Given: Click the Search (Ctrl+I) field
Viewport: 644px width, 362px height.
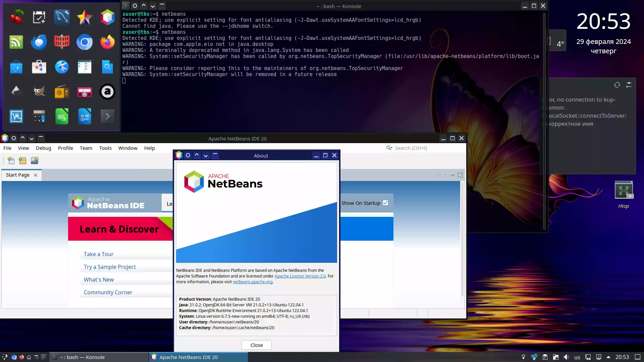Looking at the screenshot, I should click(x=424, y=148).
